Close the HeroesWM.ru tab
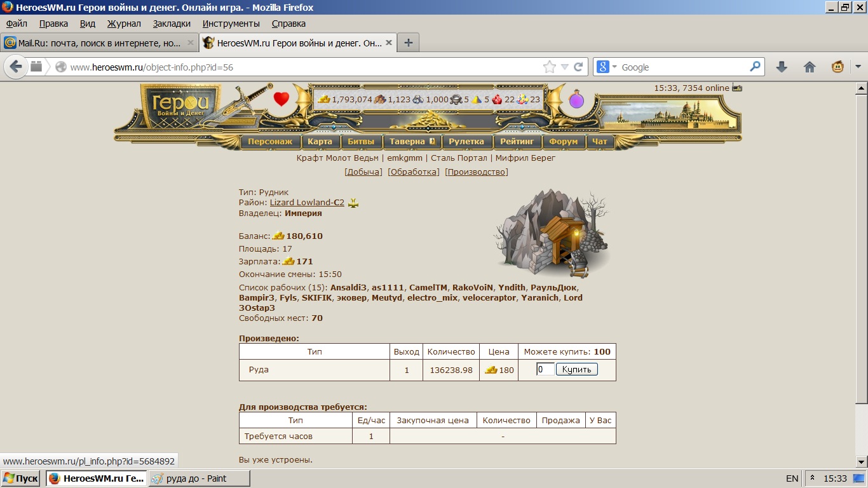This screenshot has height=488, width=868. coord(390,43)
